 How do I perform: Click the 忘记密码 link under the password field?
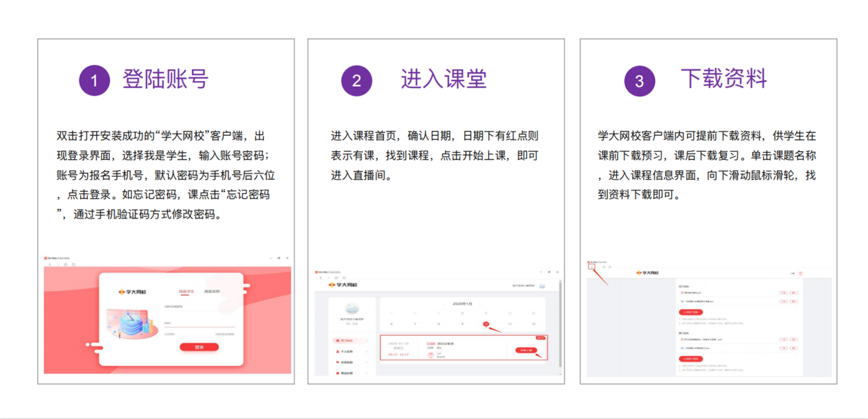click(x=170, y=334)
